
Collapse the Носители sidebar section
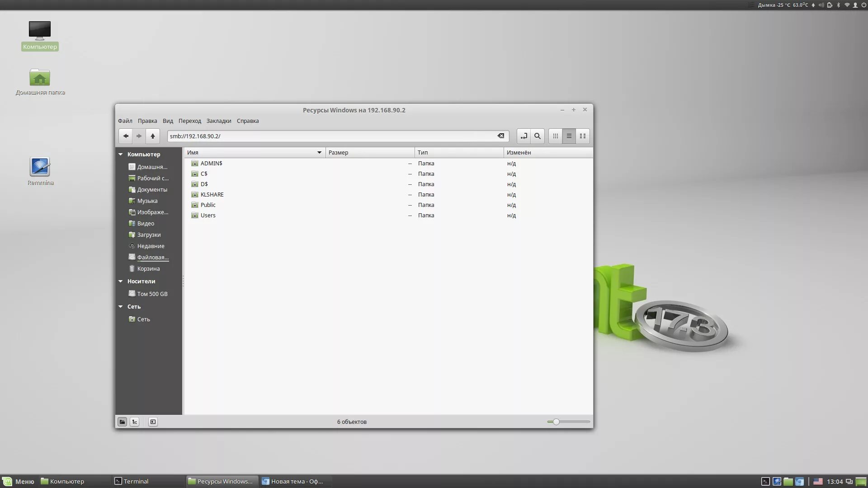pyautogui.click(x=121, y=282)
